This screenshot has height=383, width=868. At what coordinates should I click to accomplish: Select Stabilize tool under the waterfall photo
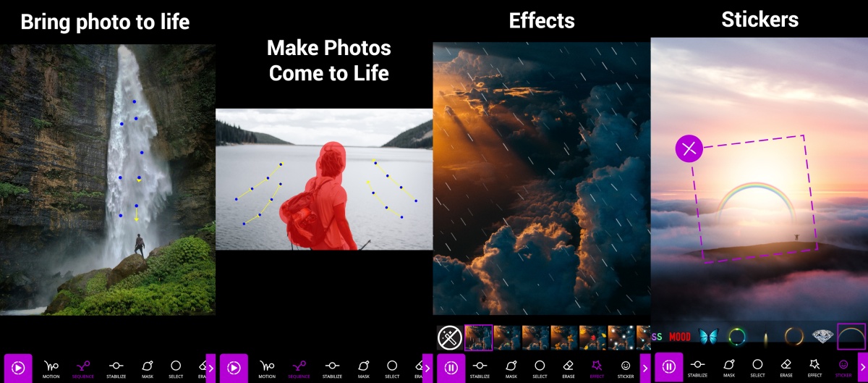116,368
